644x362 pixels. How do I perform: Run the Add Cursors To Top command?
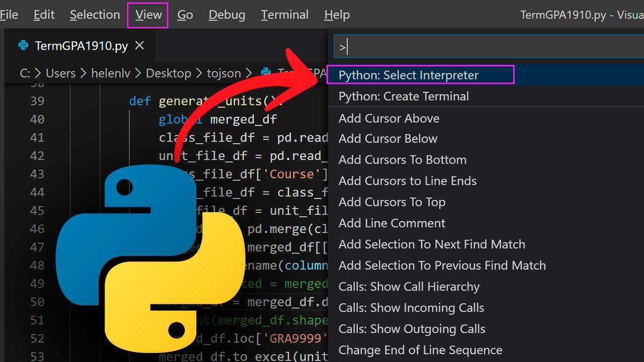(486, 202)
